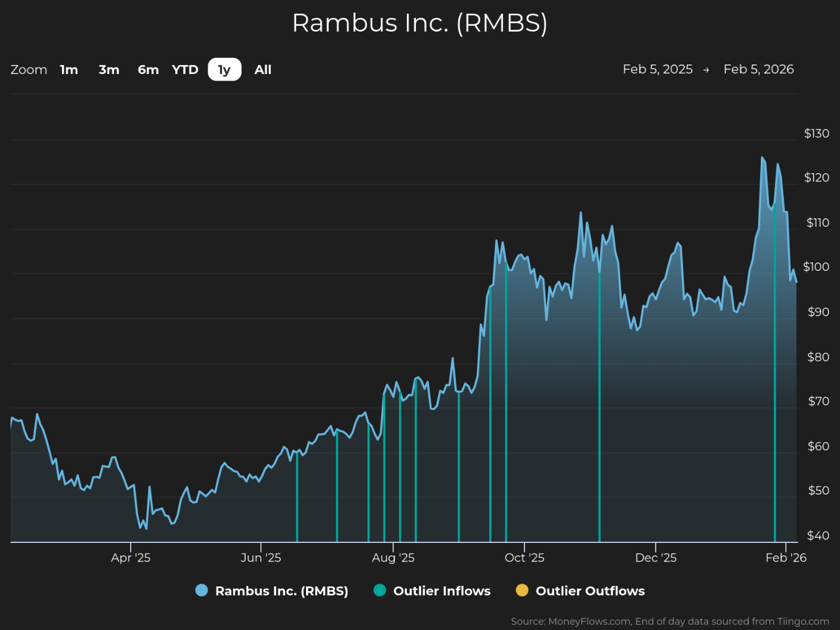Image resolution: width=840 pixels, height=630 pixels.
Task: Click the Zoom label
Action: 29,70
